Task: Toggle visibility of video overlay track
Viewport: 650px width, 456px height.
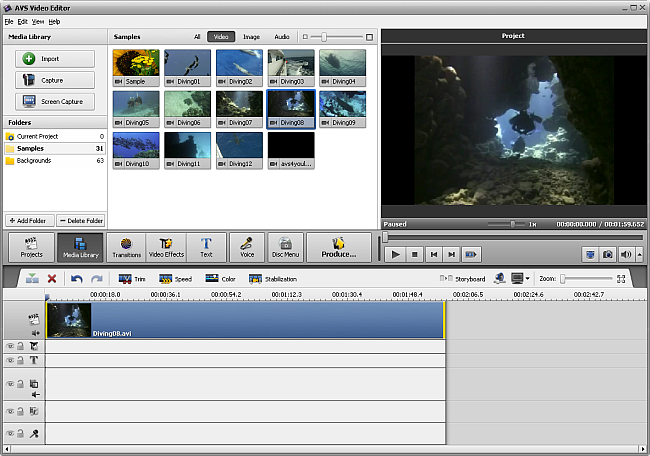Action: pyautogui.click(x=10, y=384)
